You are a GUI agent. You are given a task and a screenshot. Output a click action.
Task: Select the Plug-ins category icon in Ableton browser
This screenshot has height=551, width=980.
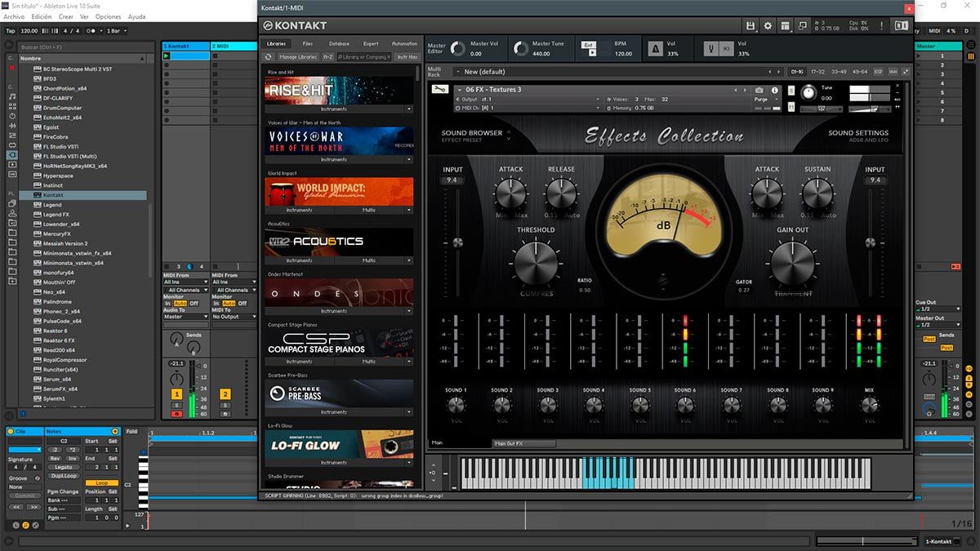11,153
